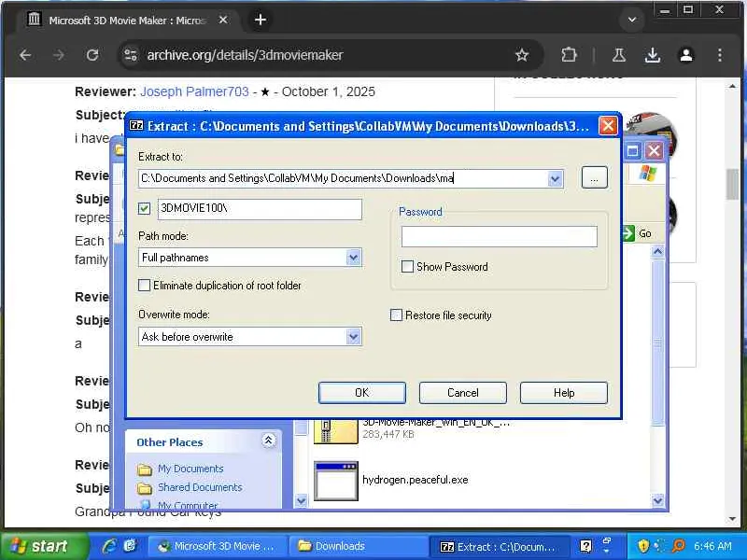Click the archive.org address bar URL
747x560 pixels.
click(x=245, y=55)
